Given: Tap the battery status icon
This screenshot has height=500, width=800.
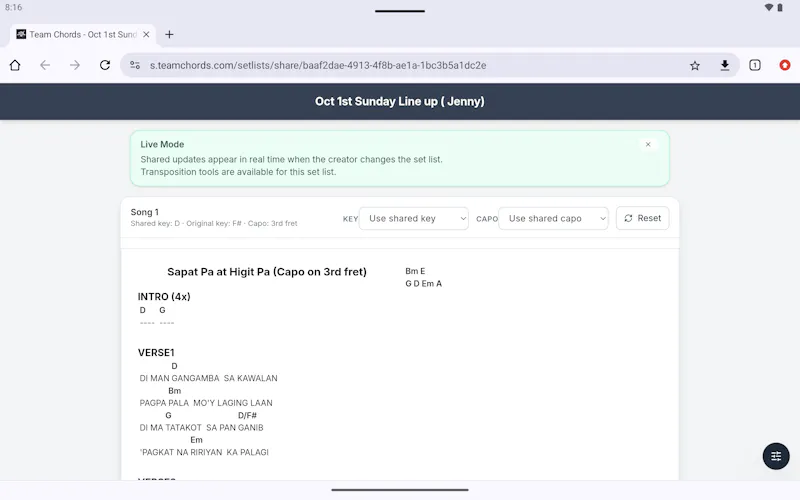Looking at the screenshot, I should click(780, 7).
